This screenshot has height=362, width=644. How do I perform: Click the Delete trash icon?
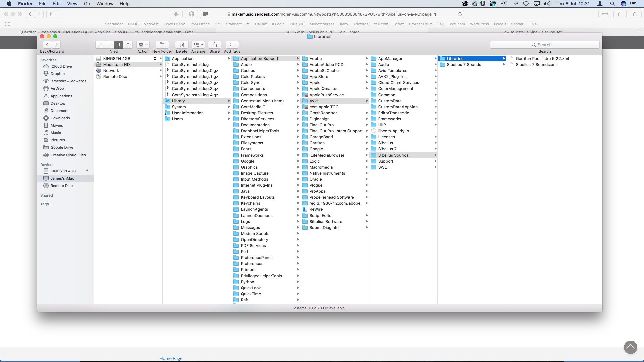click(181, 45)
